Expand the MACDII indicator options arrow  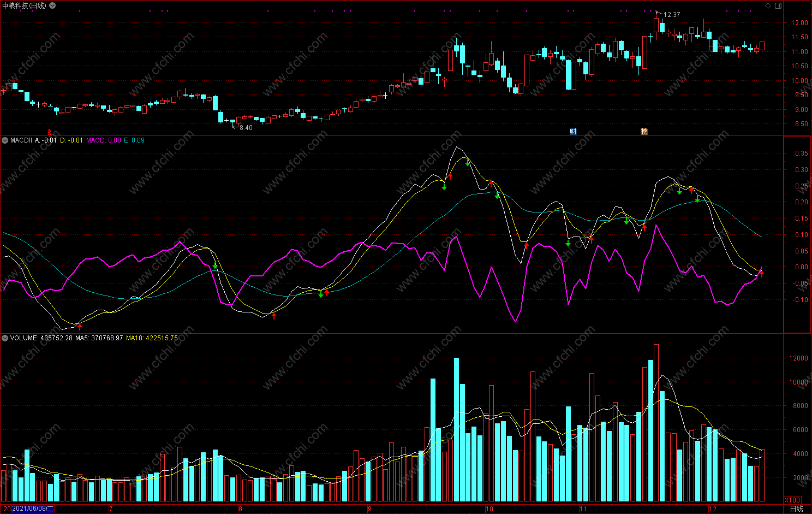click(5, 140)
